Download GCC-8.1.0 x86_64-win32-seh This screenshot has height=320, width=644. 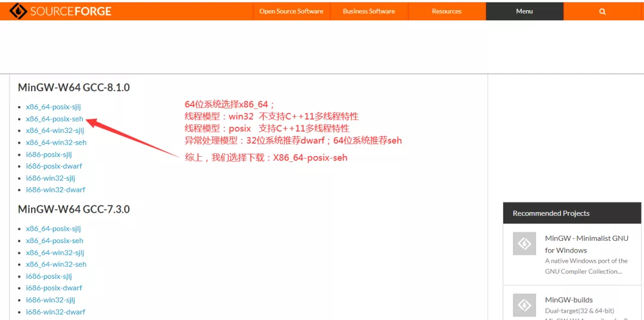click(56, 142)
